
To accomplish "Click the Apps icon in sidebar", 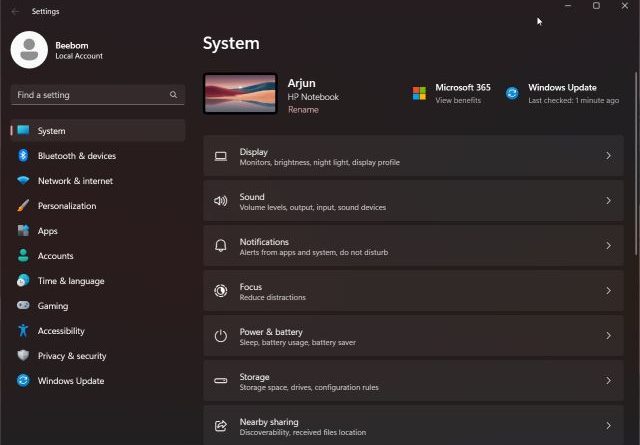I will (x=23, y=230).
